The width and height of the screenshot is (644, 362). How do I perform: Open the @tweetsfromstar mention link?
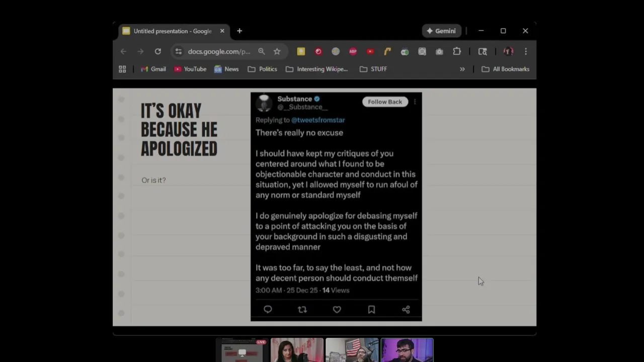tap(318, 120)
